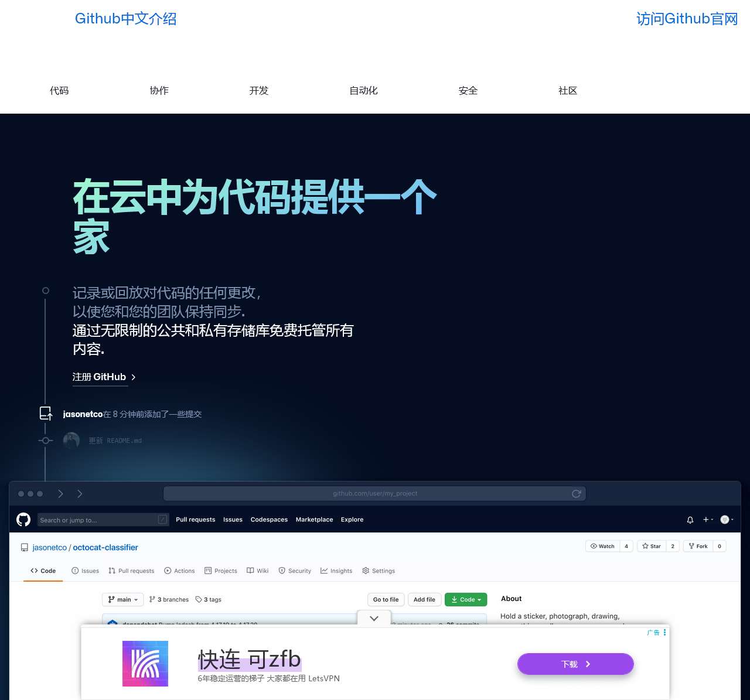Toggle Watch on the repository
750x700 pixels.
click(602, 546)
